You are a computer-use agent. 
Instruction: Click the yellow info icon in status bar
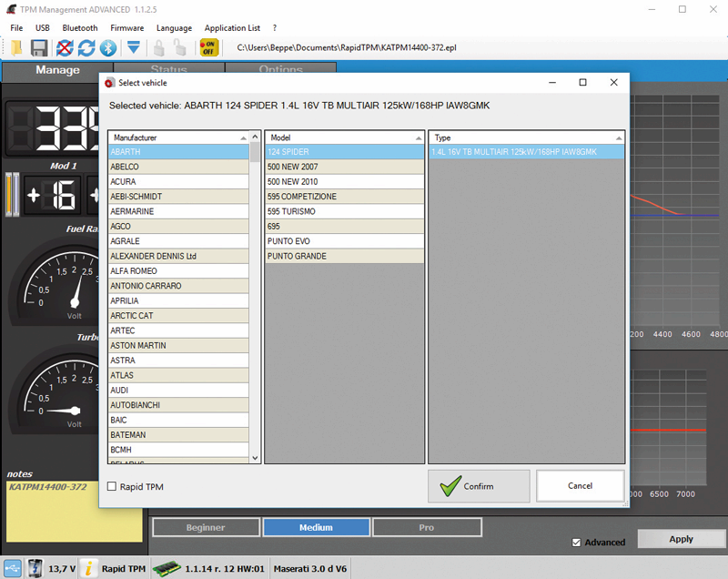[x=88, y=568]
